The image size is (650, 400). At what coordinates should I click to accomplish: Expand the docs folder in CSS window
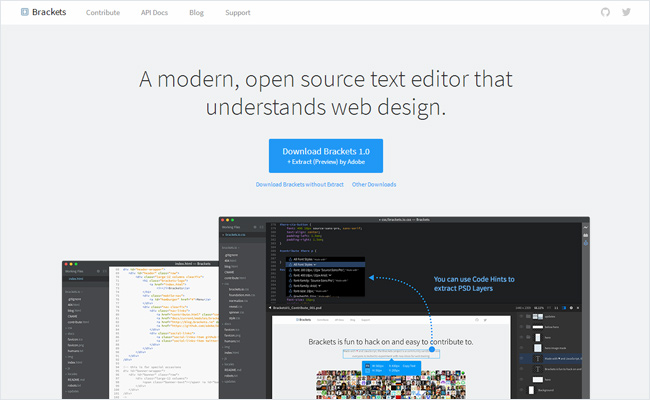click(x=227, y=324)
